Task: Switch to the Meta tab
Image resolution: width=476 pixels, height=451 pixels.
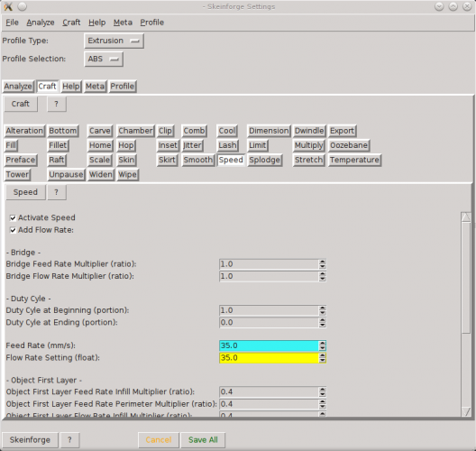Action: click(x=95, y=87)
